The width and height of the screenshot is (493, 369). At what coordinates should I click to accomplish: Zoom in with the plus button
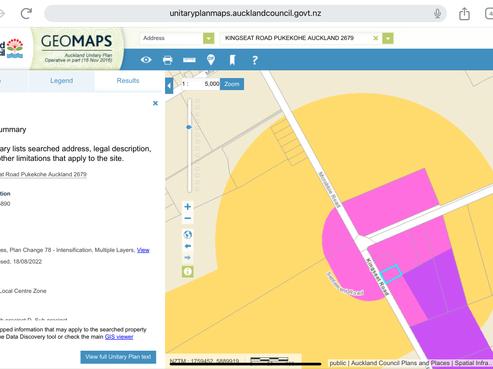click(x=188, y=207)
